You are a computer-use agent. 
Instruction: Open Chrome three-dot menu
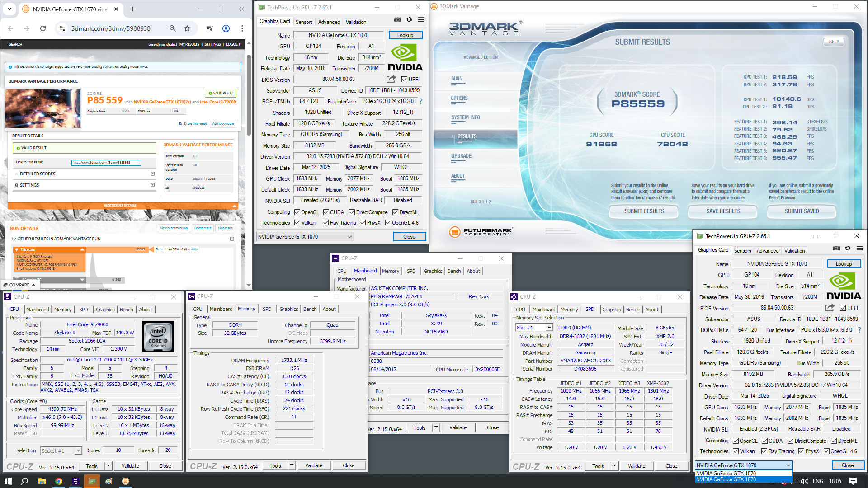click(x=242, y=28)
